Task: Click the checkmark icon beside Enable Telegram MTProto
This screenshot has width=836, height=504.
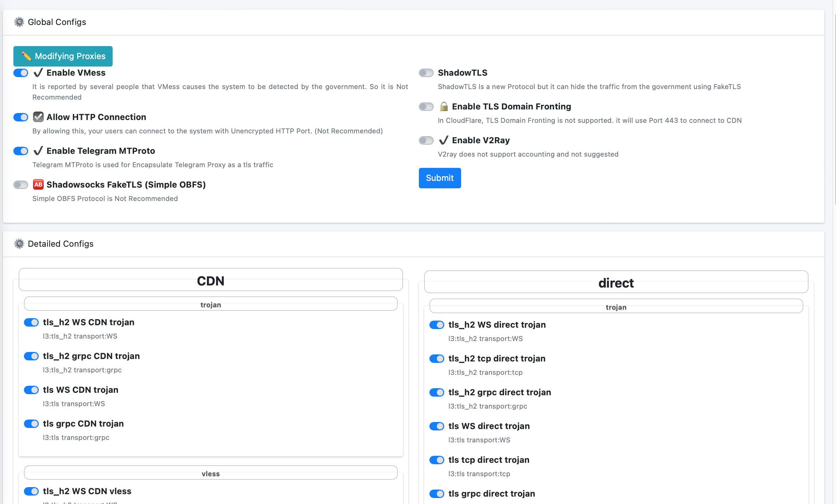Action: (x=38, y=151)
